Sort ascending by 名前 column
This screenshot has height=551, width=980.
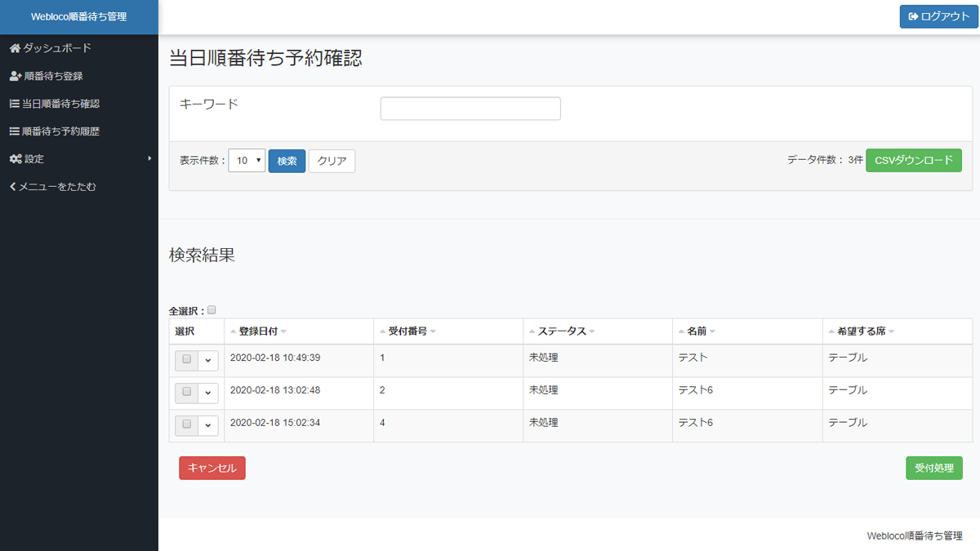682,331
